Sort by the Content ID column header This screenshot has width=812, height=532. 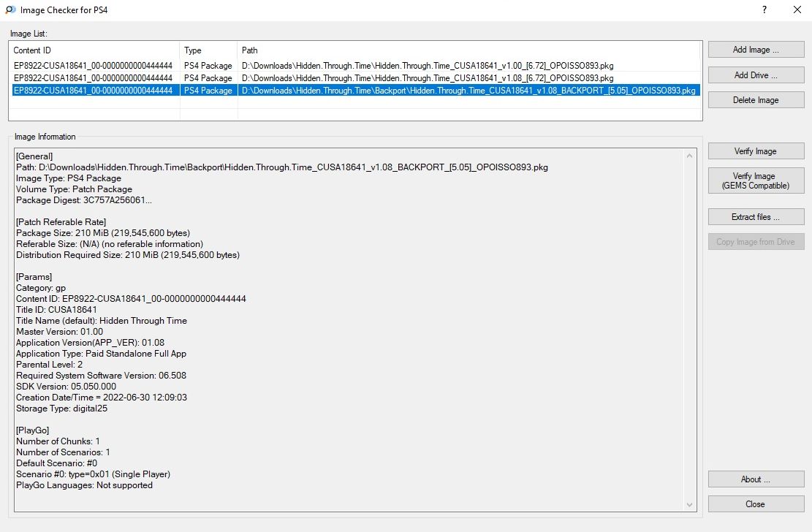click(x=94, y=50)
